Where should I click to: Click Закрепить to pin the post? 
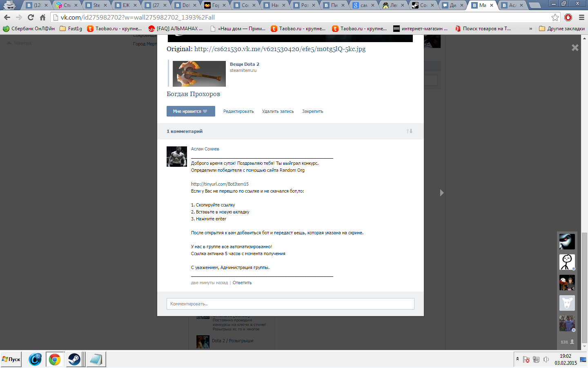point(312,111)
